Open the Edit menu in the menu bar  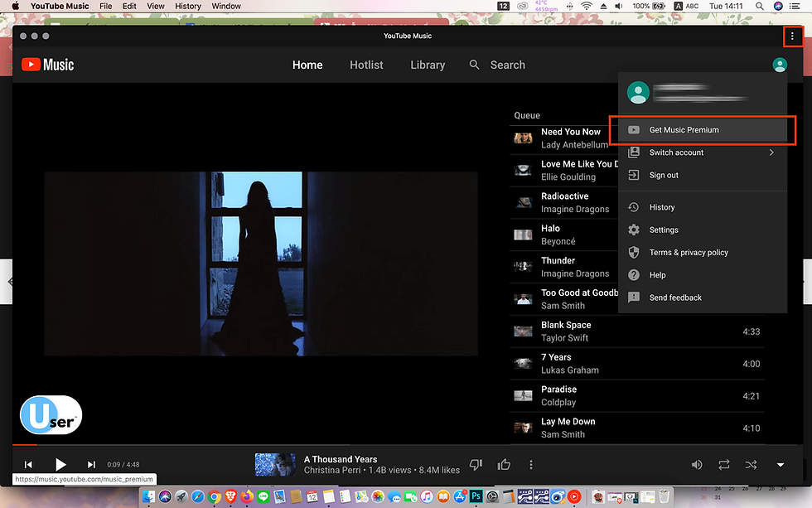click(x=129, y=6)
